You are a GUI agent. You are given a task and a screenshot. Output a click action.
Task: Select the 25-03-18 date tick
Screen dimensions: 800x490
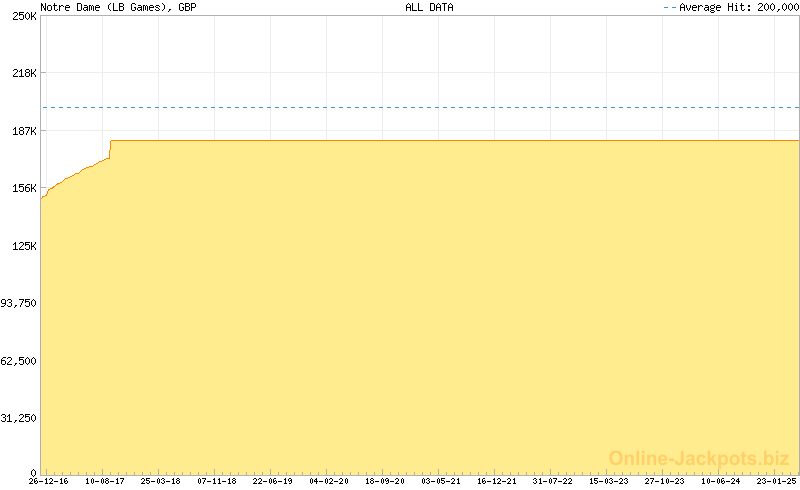(160, 481)
